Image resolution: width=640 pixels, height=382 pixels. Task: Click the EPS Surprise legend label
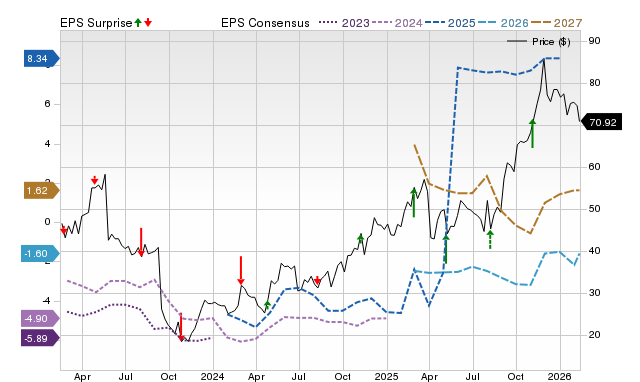(96, 23)
